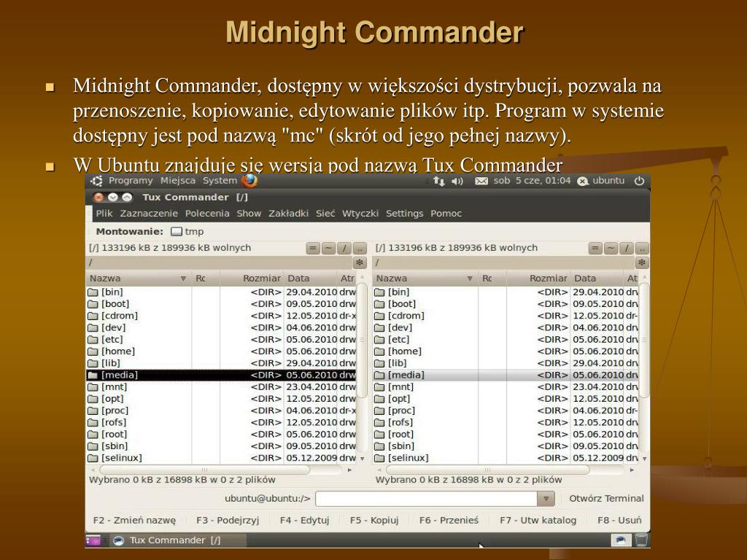Click the Ubuntu logo in top panel
This screenshot has height=560, width=747.
click(x=97, y=181)
